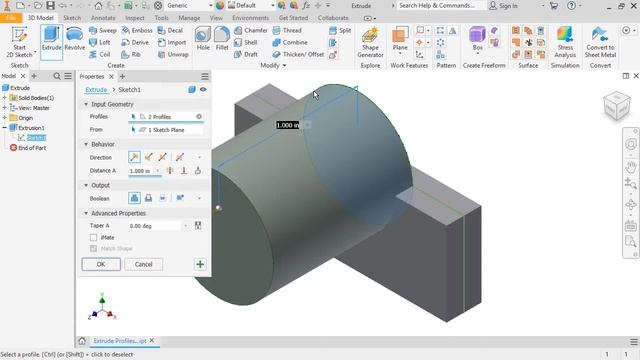Screen dimensions: 640x360
Task: Switch to the Inspect ribbon tab
Action: pos(135,18)
